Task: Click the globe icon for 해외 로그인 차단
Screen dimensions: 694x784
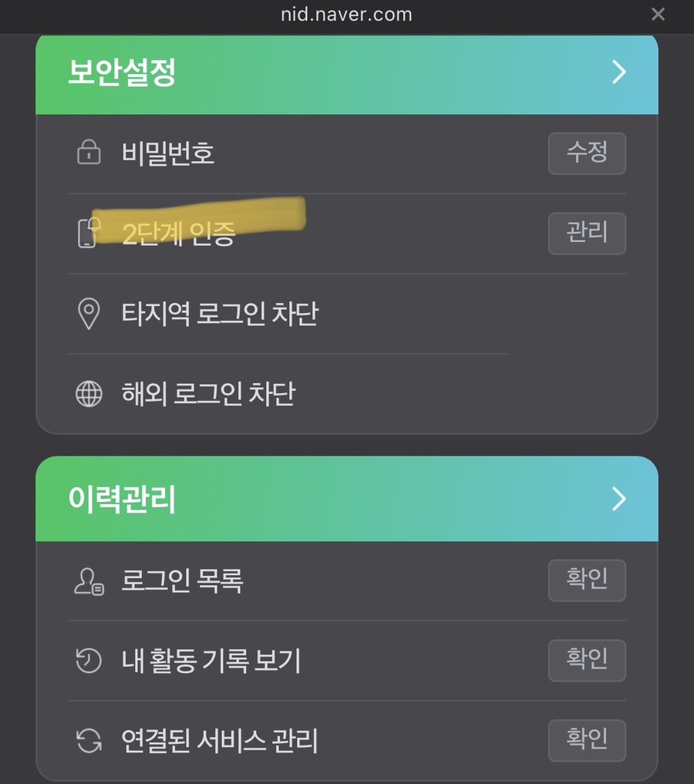Action: (89, 393)
